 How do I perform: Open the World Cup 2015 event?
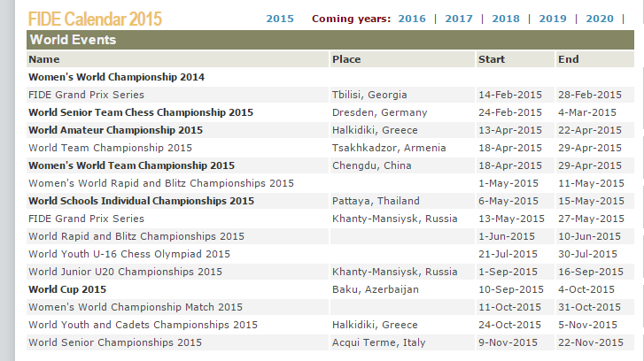coord(67,289)
